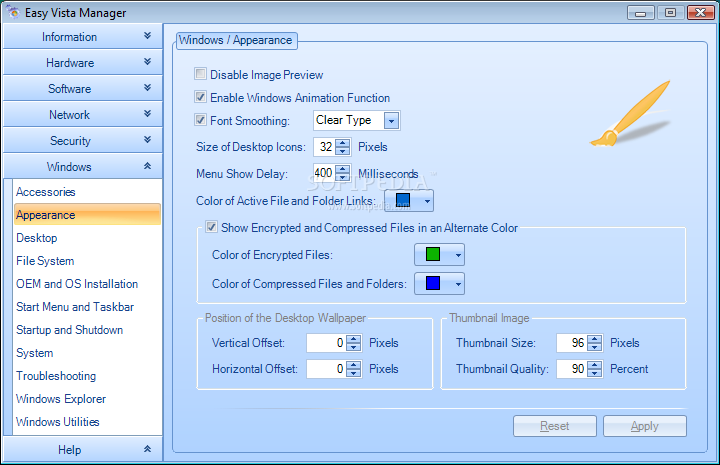Toggle Enable Windows Animation Function checkbox
720x465 pixels.
[x=200, y=97]
